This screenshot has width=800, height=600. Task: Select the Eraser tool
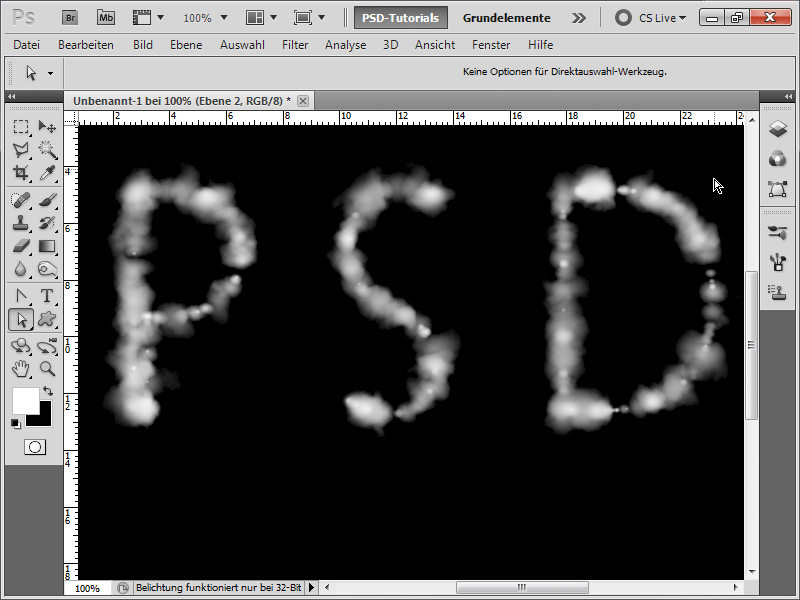21,246
